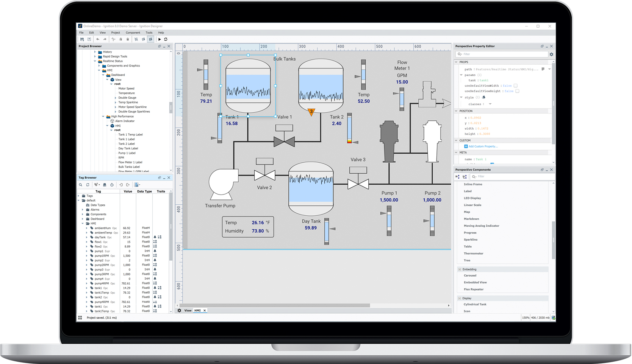Viewport: 632px width, 364px height.
Task: Expand the classes dropdown under style
Action: (490, 104)
